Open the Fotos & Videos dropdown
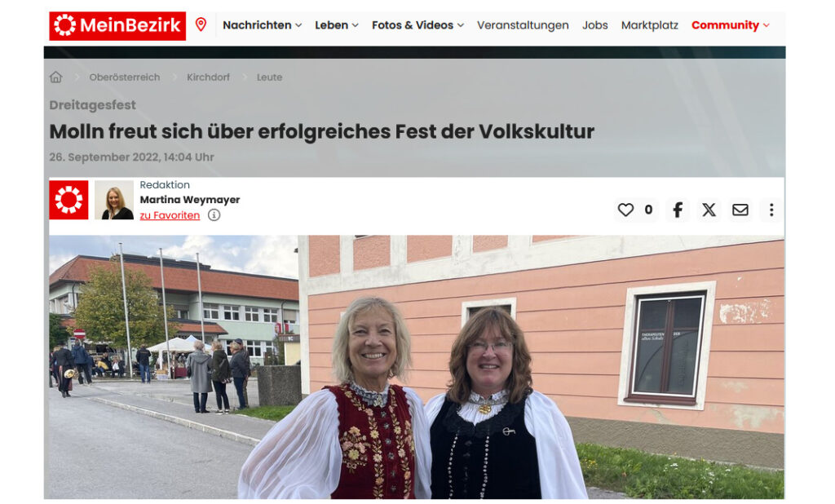 click(418, 25)
